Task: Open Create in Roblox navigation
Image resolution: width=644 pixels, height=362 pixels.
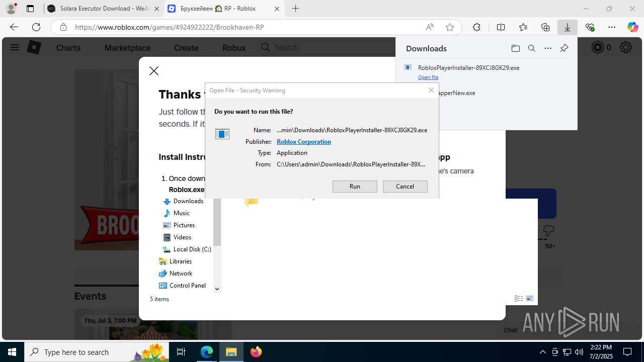Action: tap(186, 48)
